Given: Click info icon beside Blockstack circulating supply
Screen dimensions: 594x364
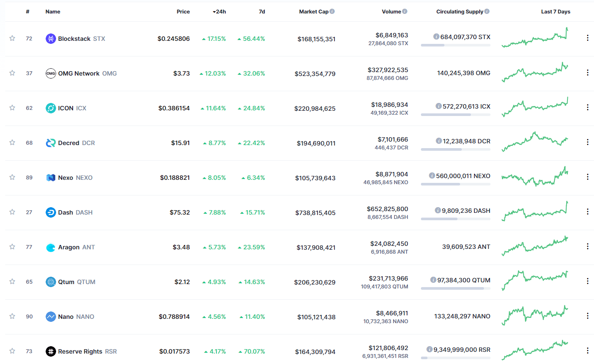Looking at the screenshot, I should click(x=436, y=37).
